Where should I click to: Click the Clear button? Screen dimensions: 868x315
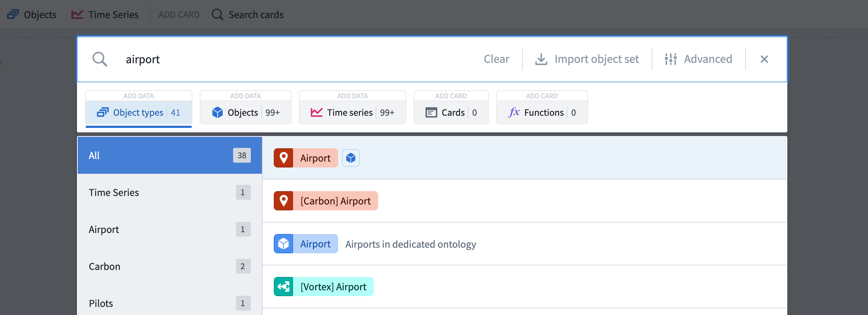click(x=497, y=59)
